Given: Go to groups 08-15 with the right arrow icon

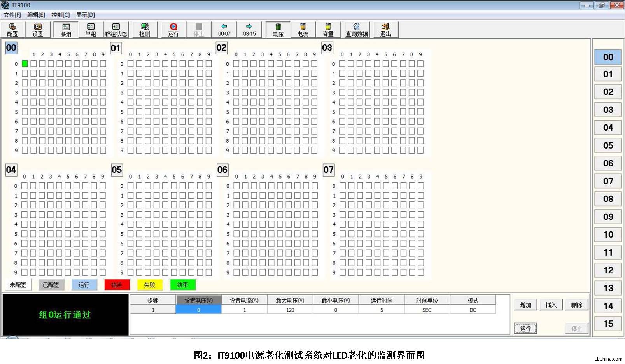Looking at the screenshot, I should coord(249,30).
